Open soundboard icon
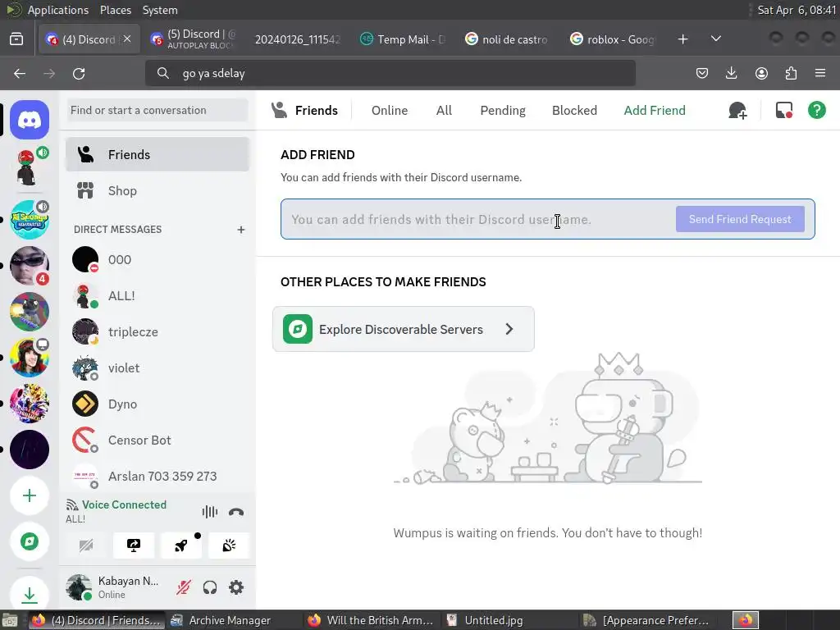 (x=229, y=546)
